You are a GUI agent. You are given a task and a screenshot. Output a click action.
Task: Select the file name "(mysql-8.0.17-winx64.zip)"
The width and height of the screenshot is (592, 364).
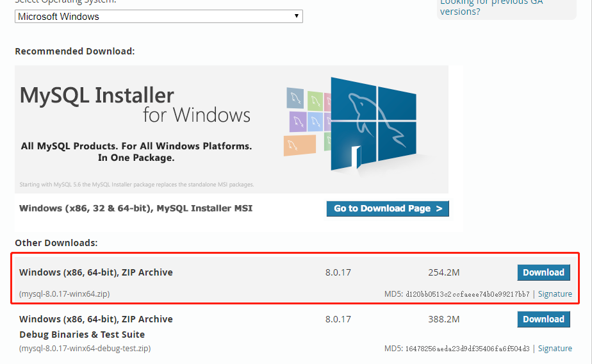[65, 294]
